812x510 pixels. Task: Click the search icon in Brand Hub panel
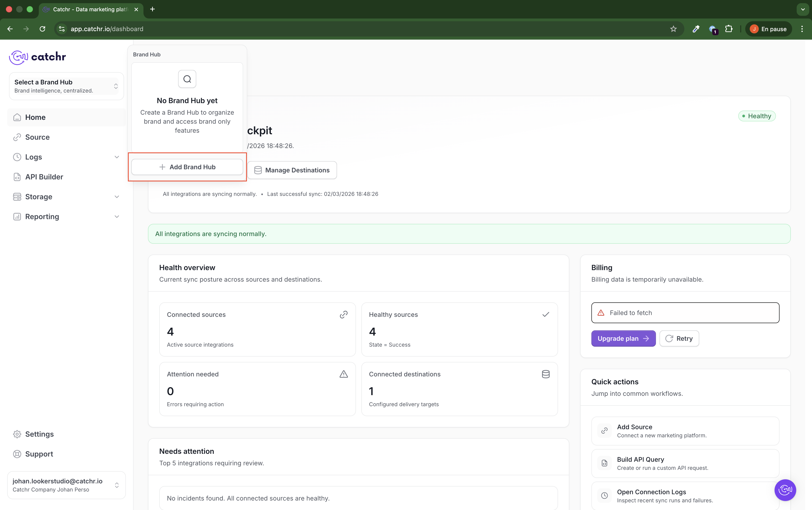click(187, 79)
